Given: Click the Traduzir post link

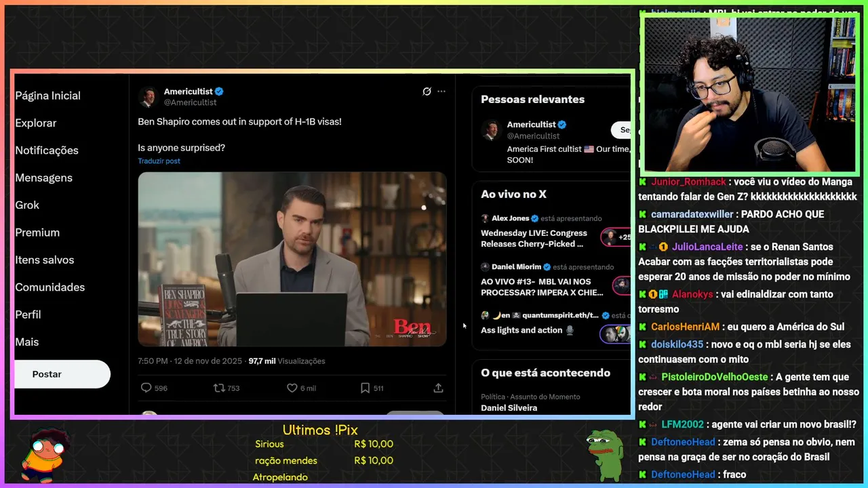Looking at the screenshot, I should coord(159,161).
